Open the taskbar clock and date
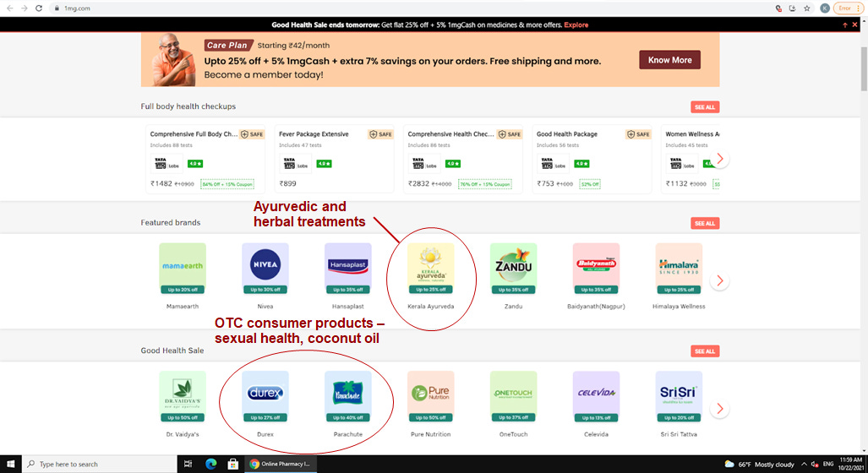Screen dimensions: 868x473 click(x=851, y=465)
